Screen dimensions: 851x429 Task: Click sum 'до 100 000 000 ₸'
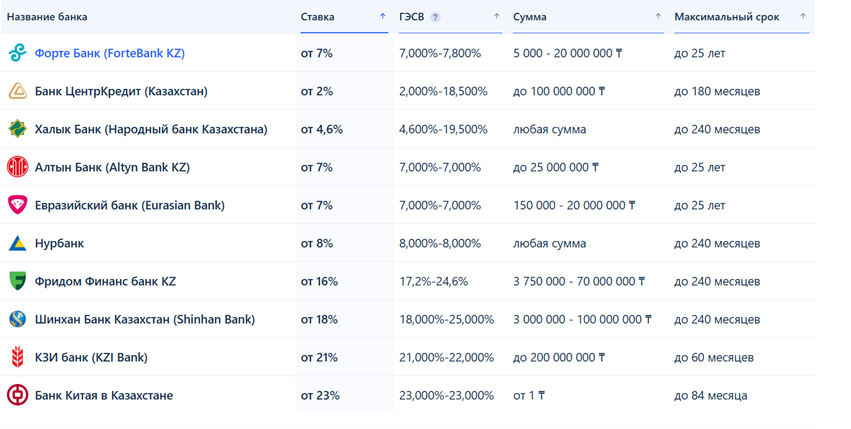tap(559, 91)
